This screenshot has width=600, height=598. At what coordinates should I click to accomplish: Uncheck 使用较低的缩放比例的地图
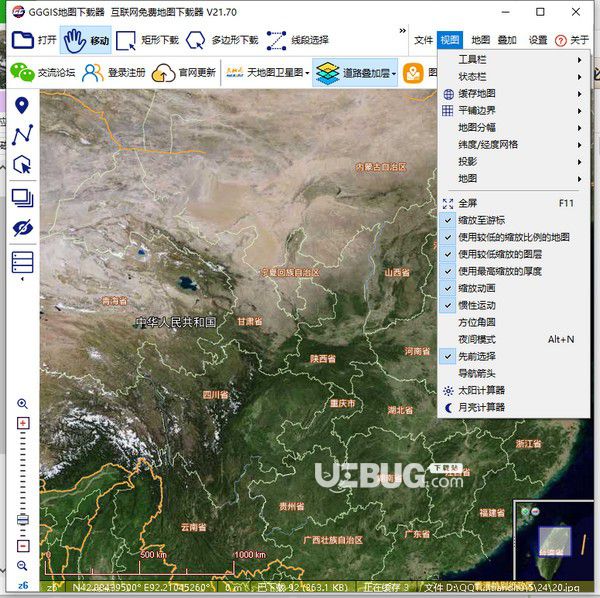coord(513,237)
